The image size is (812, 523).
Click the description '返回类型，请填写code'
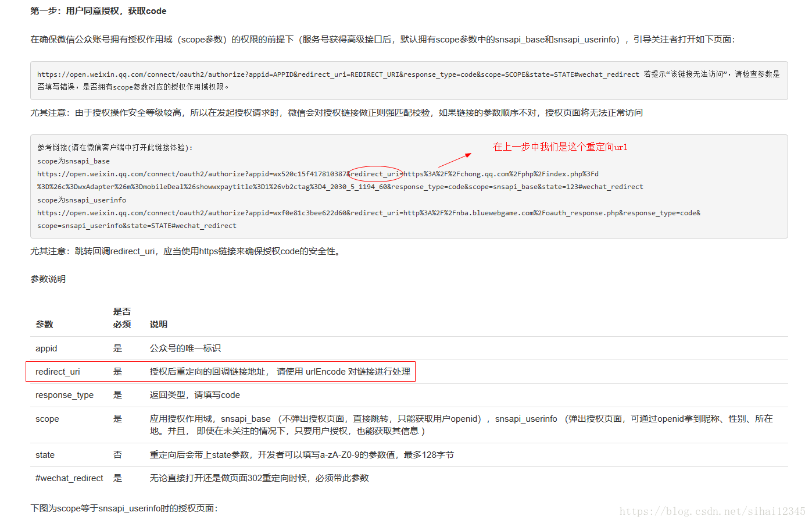pos(195,395)
